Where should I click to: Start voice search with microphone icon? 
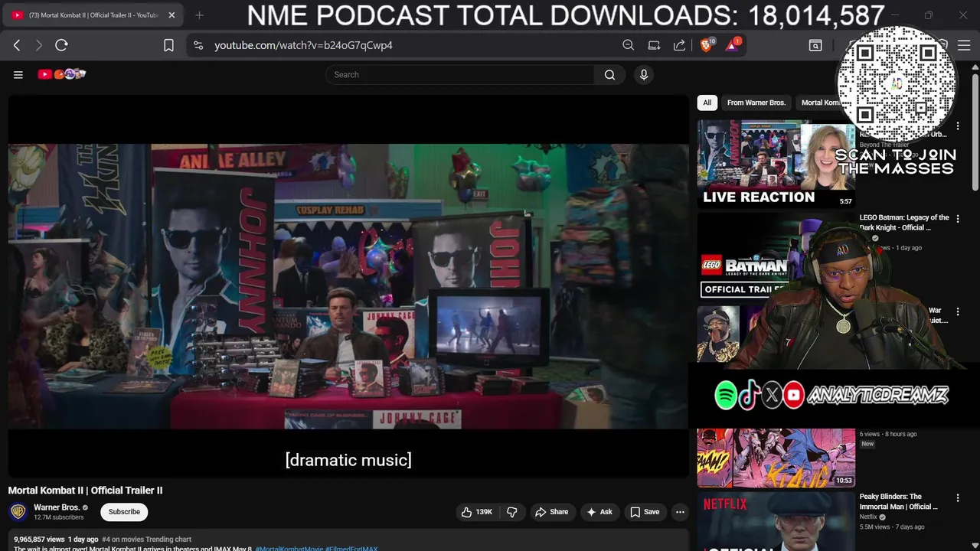[644, 74]
